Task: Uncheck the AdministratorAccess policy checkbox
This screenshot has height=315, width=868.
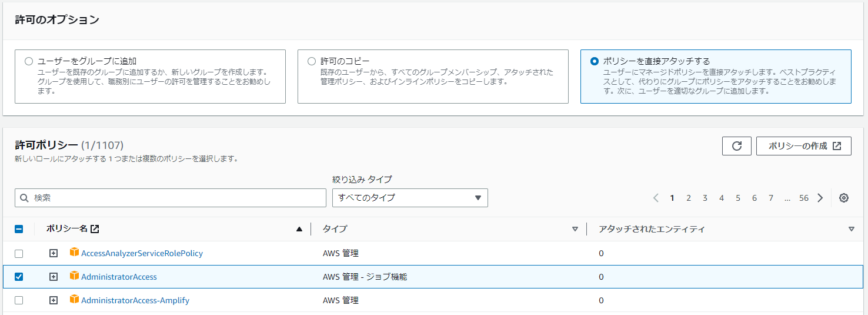Action: pyautogui.click(x=19, y=277)
